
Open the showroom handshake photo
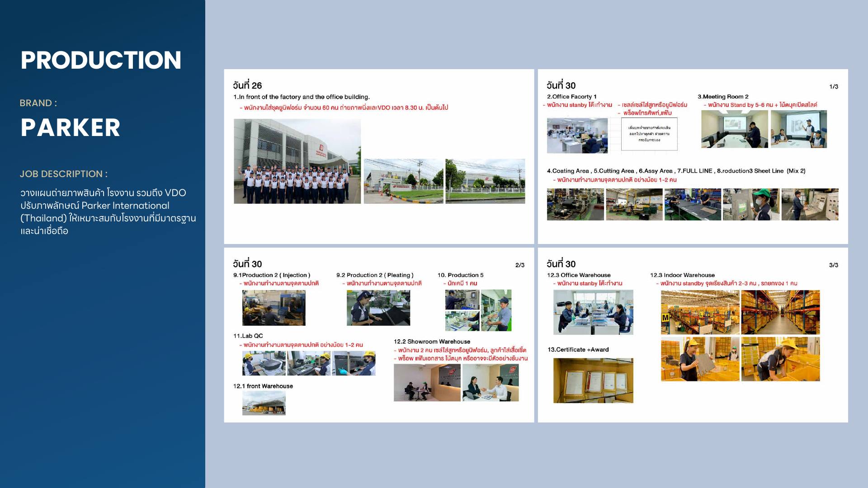491,383
